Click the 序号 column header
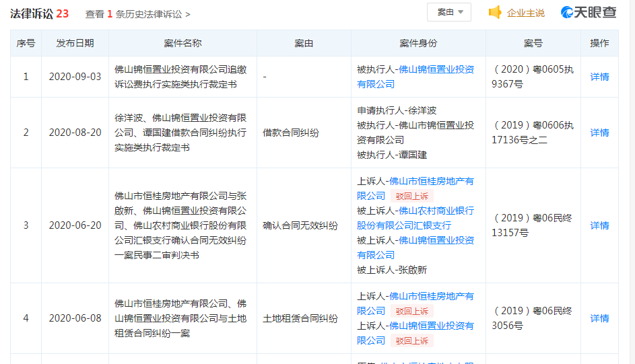Image resolution: width=635 pixels, height=364 pixels. (x=26, y=43)
